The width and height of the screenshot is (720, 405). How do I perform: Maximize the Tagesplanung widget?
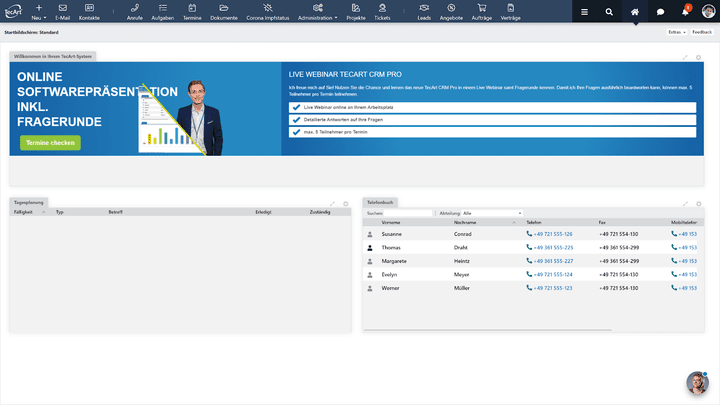coord(332,203)
